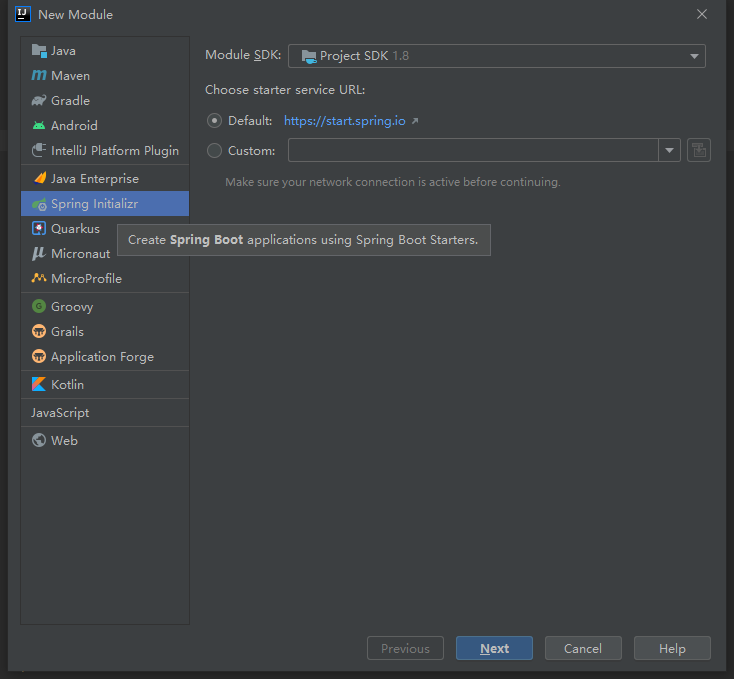Select Application Forge in the list

click(105, 357)
